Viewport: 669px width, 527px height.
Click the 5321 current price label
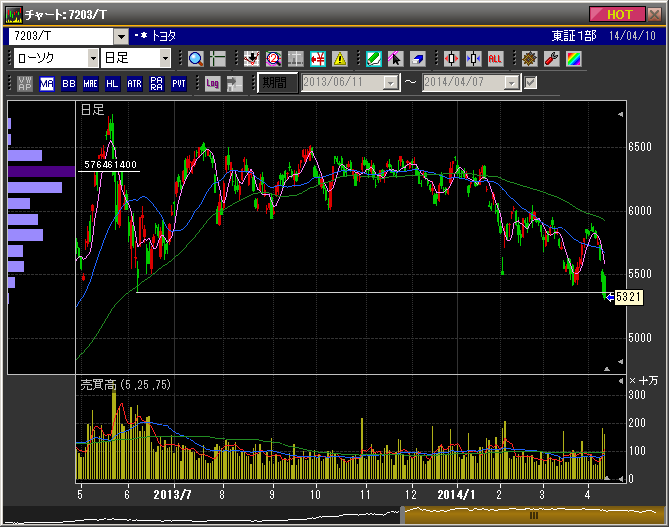627,297
